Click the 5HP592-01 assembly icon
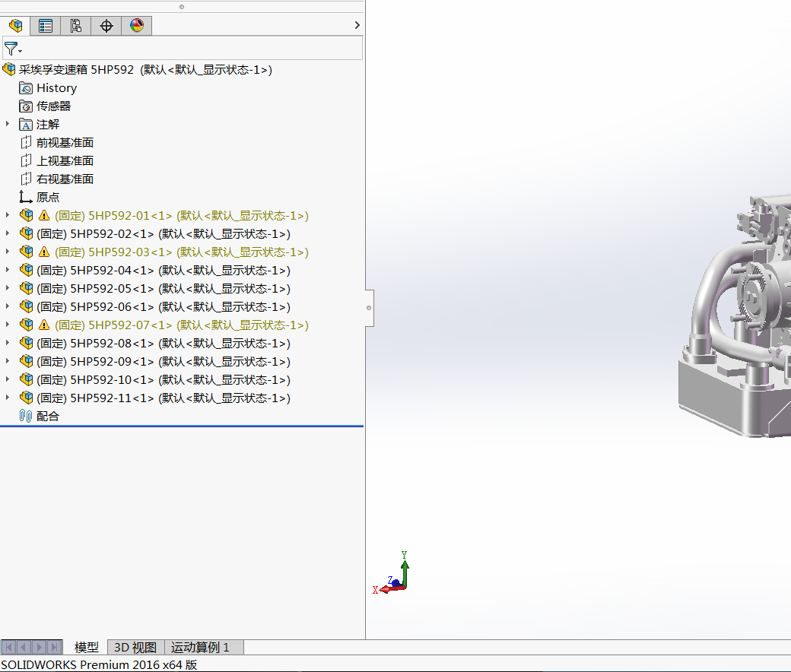Image resolution: width=791 pixels, height=672 pixels. [26, 215]
